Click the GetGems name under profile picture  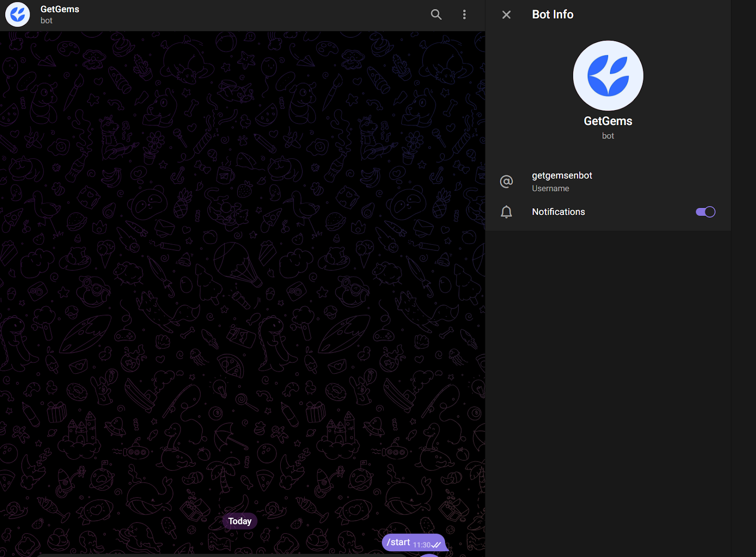608,121
